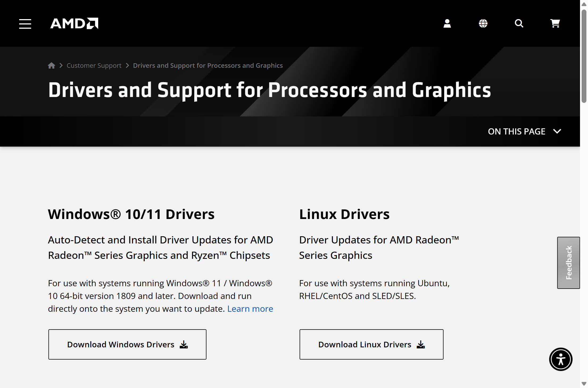Open search via magnifying glass icon

[x=519, y=23]
